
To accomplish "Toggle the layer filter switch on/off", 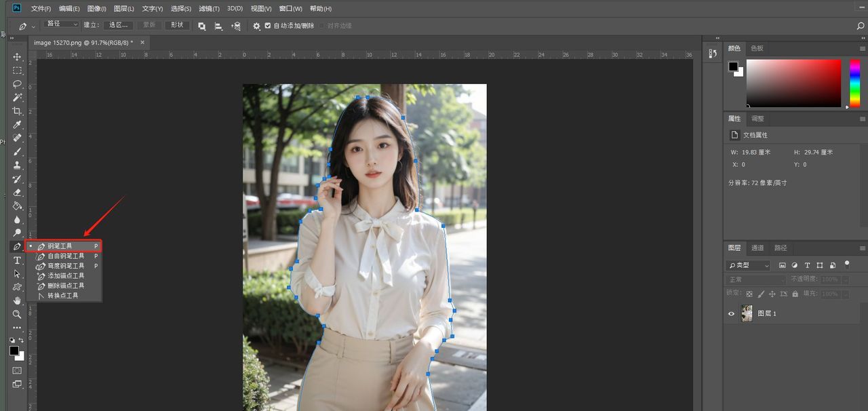I will [846, 264].
